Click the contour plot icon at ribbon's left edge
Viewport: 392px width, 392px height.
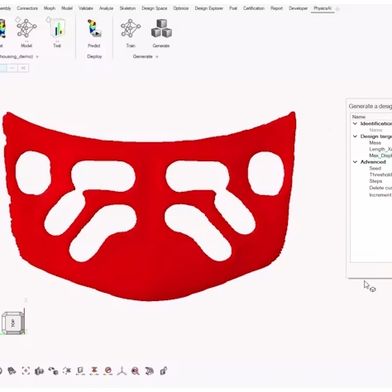point(2,28)
